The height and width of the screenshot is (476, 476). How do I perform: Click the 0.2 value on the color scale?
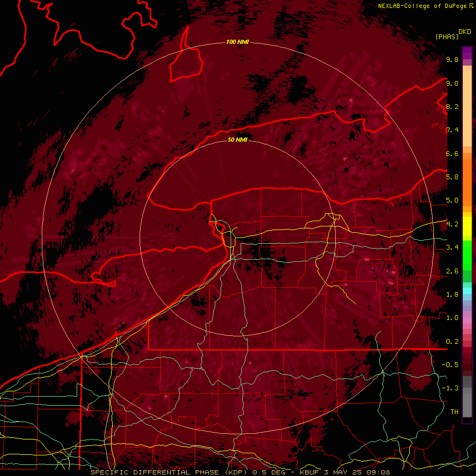coord(452,341)
